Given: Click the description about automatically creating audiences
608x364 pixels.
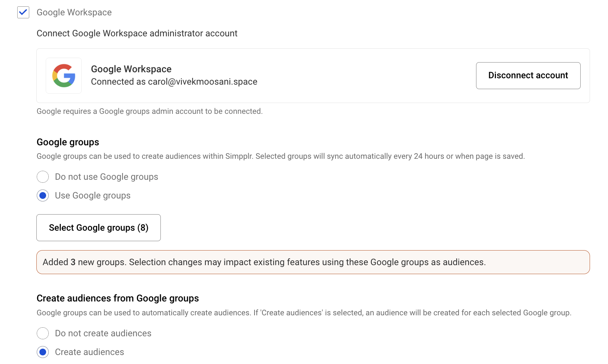Looking at the screenshot, I should [304, 313].
